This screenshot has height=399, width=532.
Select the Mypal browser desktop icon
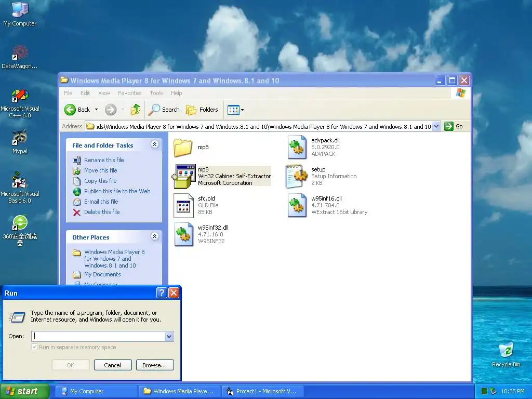pyautogui.click(x=20, y=142)
